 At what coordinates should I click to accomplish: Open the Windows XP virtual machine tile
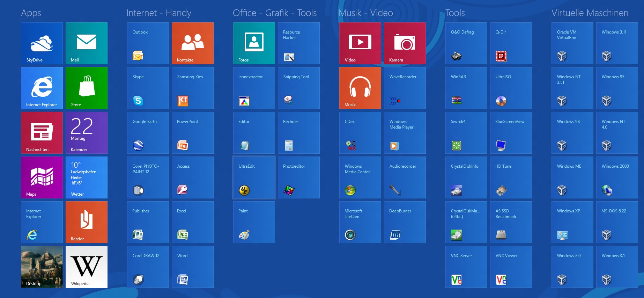click(572, 222)
